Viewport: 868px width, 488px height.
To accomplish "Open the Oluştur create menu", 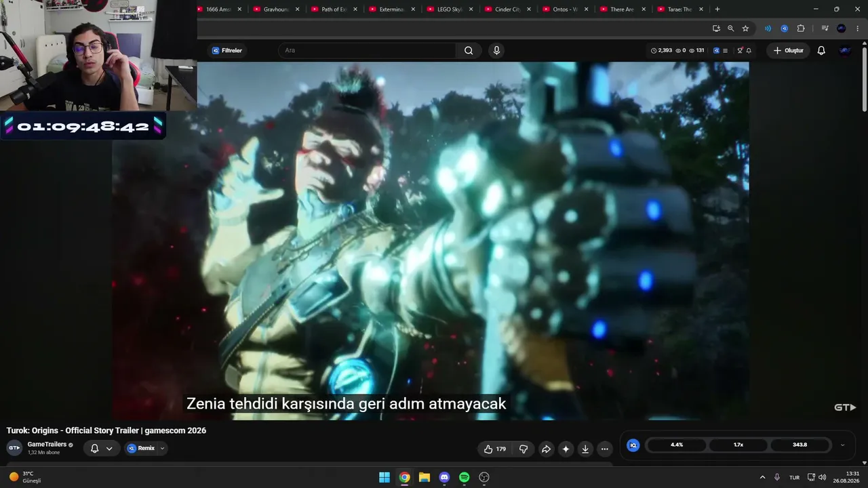I will (x=789, y=50).
